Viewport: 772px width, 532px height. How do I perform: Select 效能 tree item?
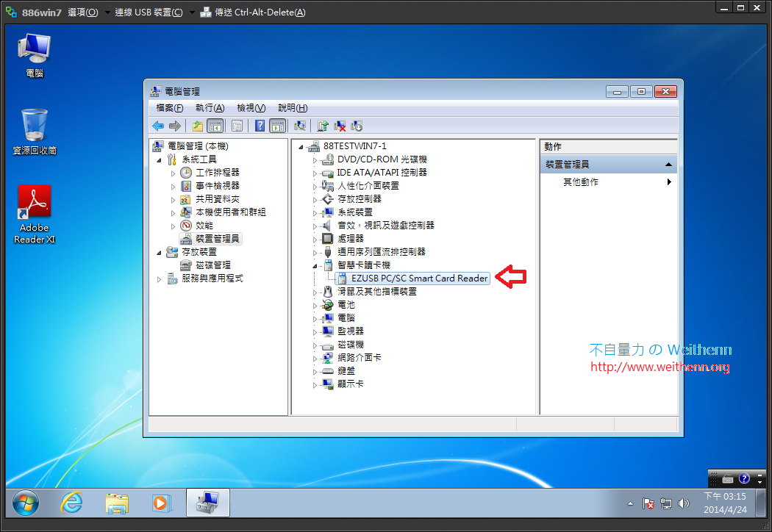204,226
